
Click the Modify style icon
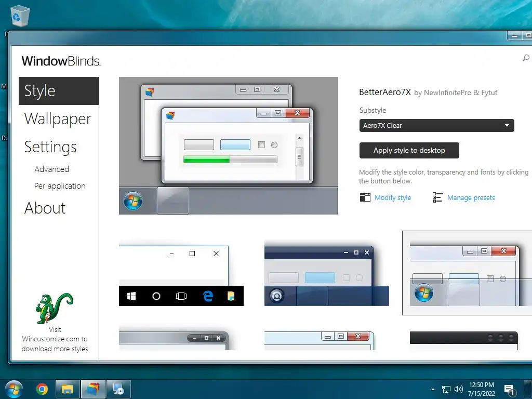click(365, 197)
